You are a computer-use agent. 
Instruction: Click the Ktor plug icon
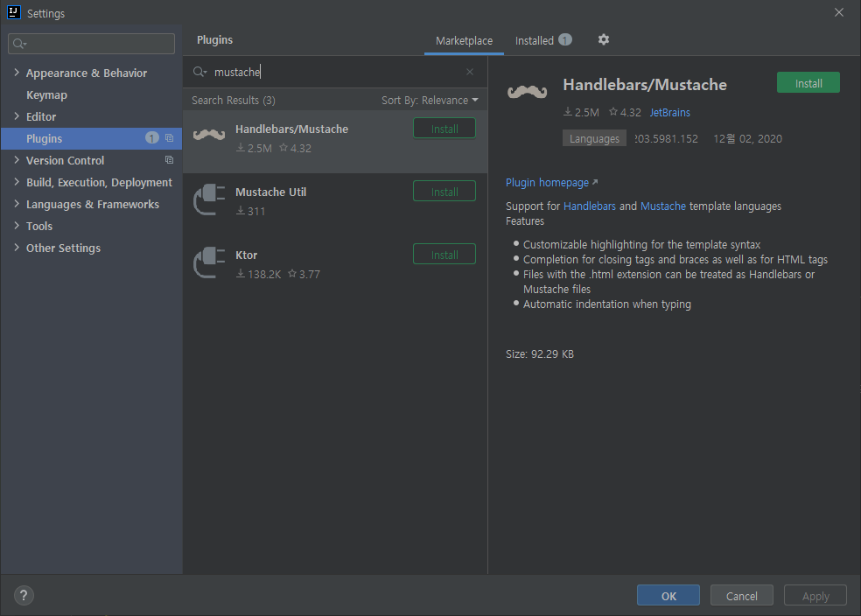209,262
